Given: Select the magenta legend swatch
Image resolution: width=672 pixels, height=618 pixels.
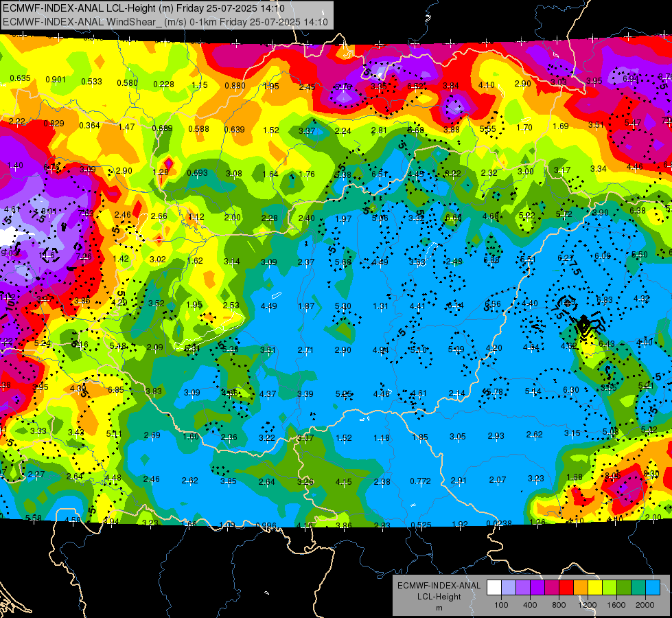Looking at the screenshot, I should point(552,588).
